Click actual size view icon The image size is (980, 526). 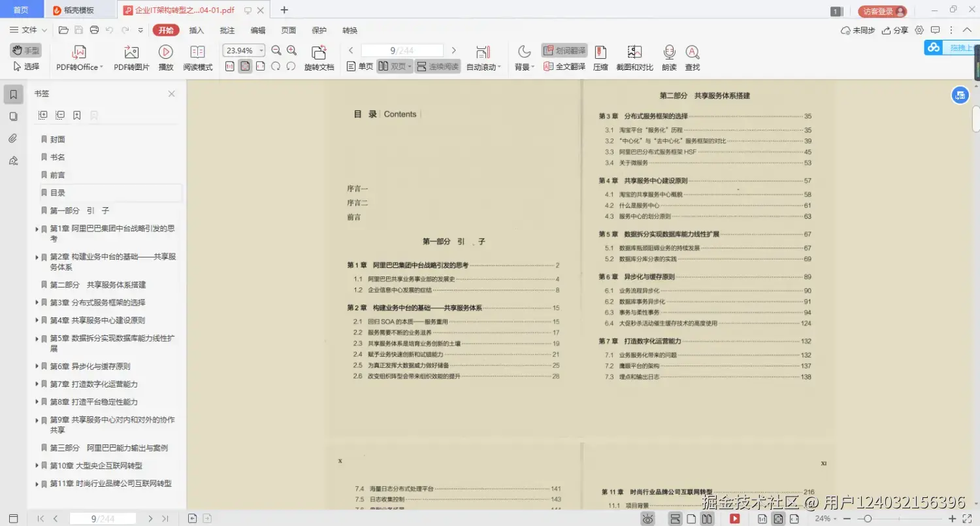point(230,67)
